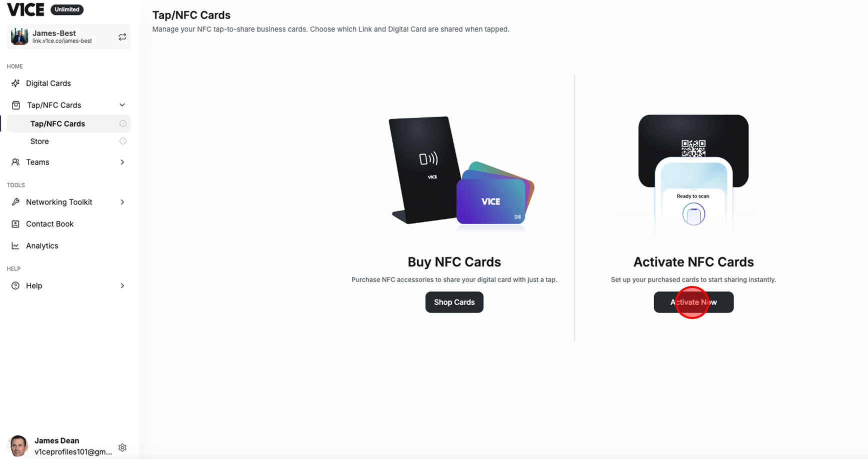
Task: Click the Analytics chart icon
Action: 15,245
